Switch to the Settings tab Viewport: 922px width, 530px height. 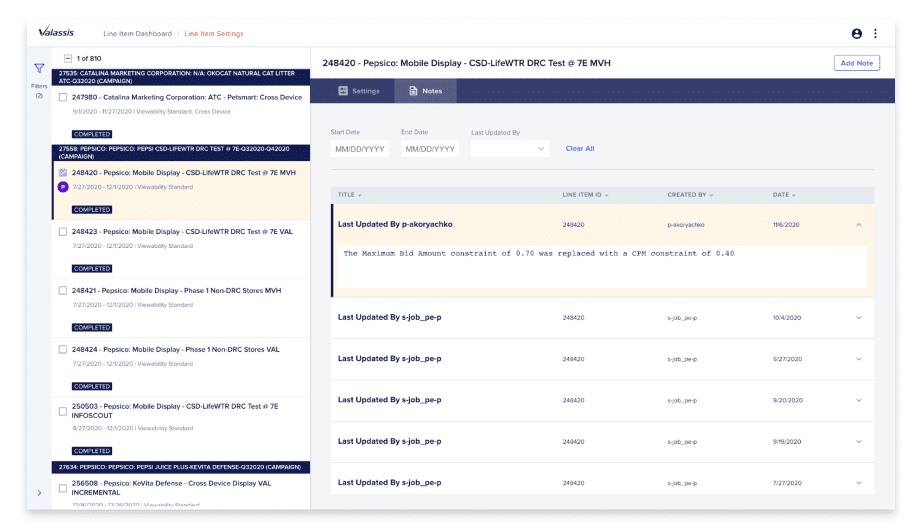click(359, 91)
